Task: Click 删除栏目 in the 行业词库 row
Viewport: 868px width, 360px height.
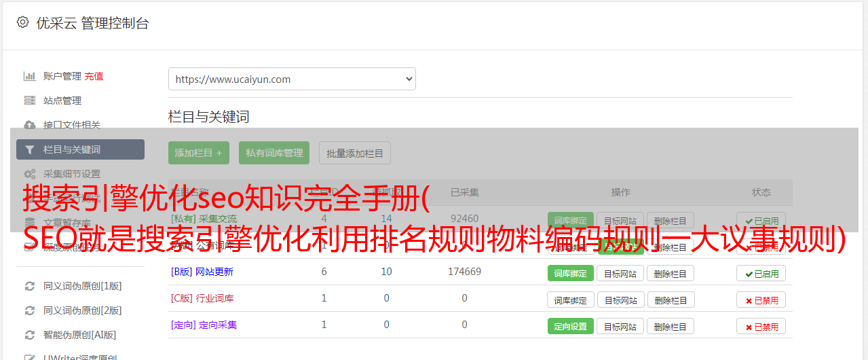Action: point(671,300)
